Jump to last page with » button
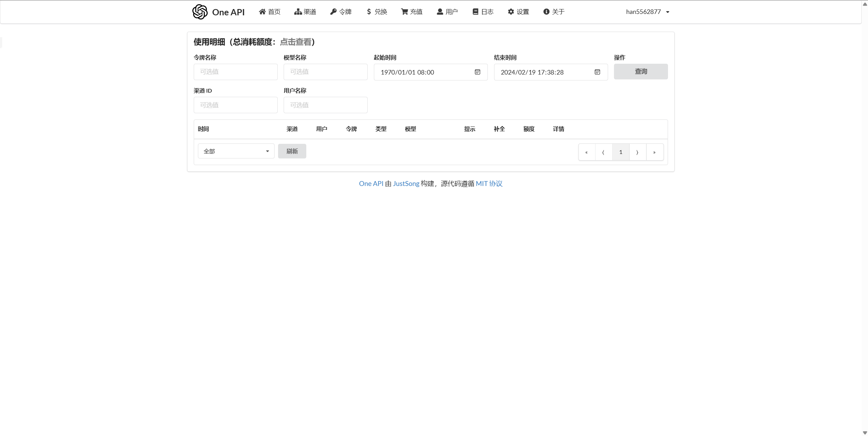This screenshot has height=436, width=868. click(655, 152)
